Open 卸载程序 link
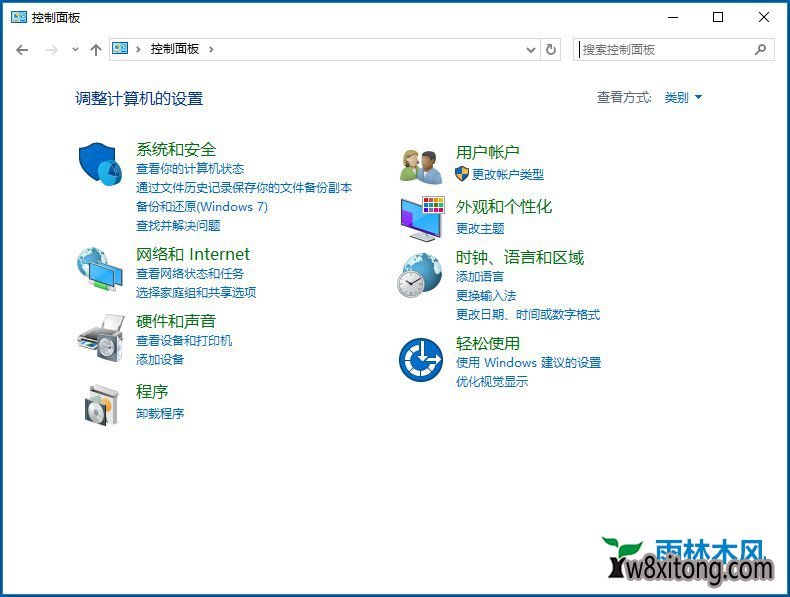Screen dimensions: 790x597 (160, 413)
